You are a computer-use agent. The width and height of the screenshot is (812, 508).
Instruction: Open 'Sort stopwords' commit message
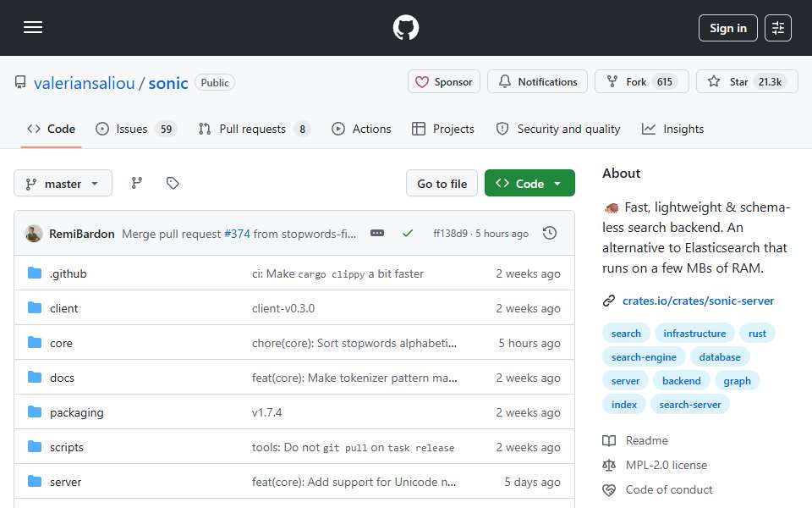[x=354, y=343]
